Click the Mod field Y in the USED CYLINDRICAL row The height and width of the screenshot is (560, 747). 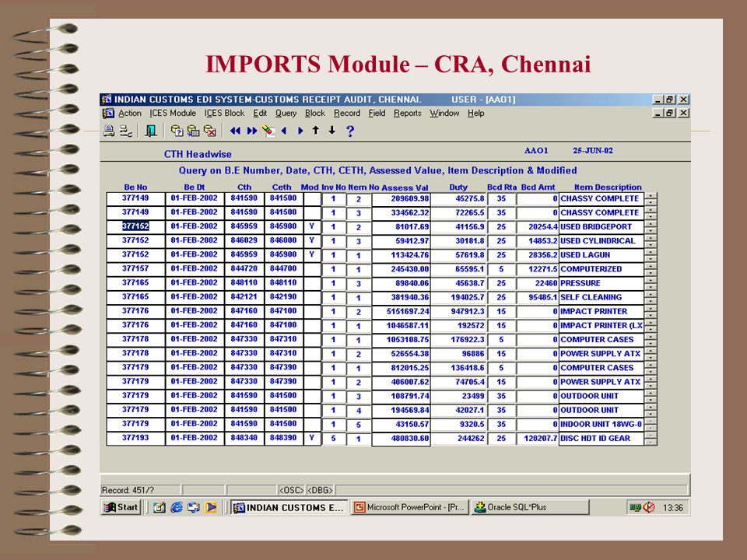click(311, 240)
